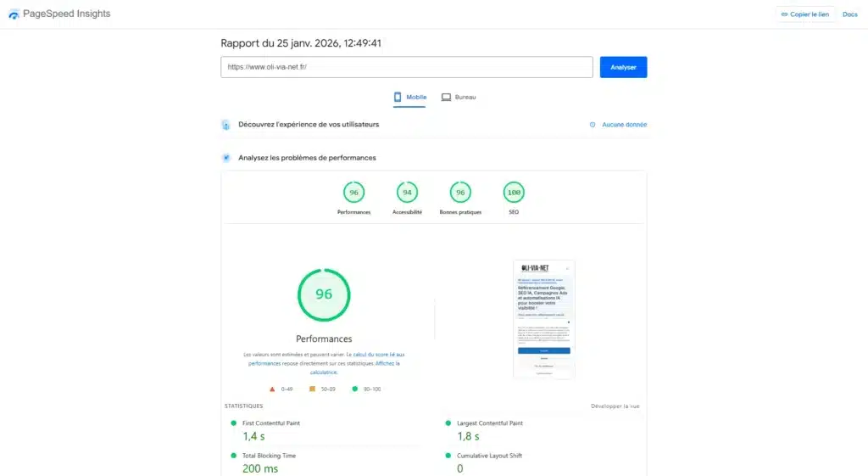
Task: Click the Total Blocking Time label
Action: click(x=269, y=456)
